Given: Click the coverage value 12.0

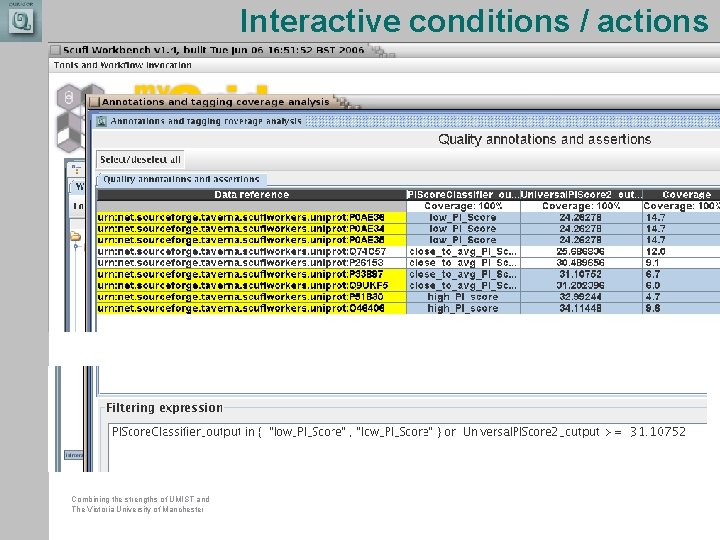Looking at the screenshot, I should coord(655,252).
